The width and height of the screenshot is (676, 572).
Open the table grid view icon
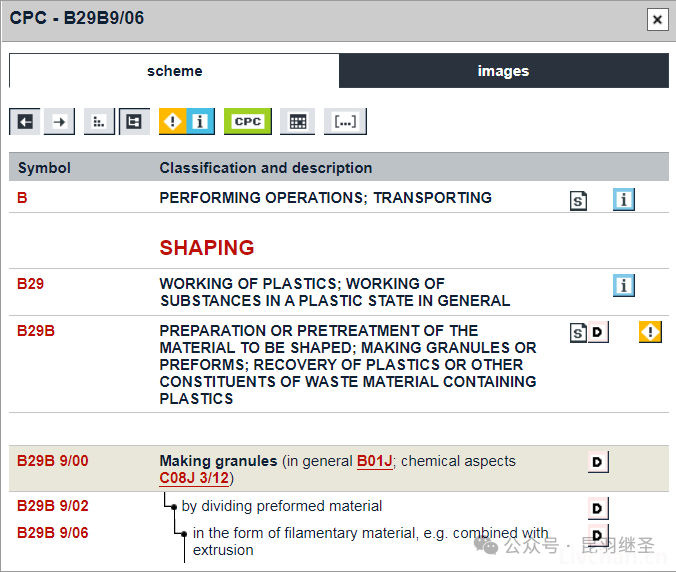pos(297,122)
